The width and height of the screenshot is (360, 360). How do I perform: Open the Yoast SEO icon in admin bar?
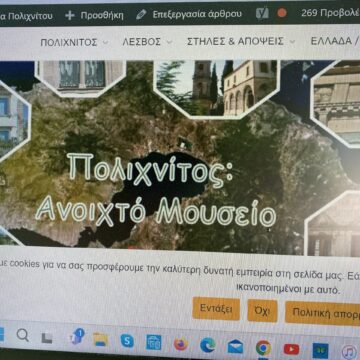262,13
